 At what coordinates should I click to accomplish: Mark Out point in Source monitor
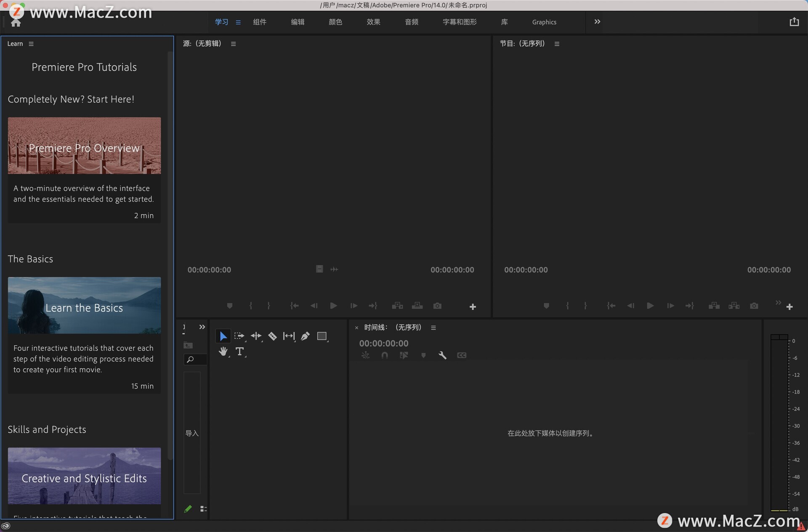click(269, 306)
